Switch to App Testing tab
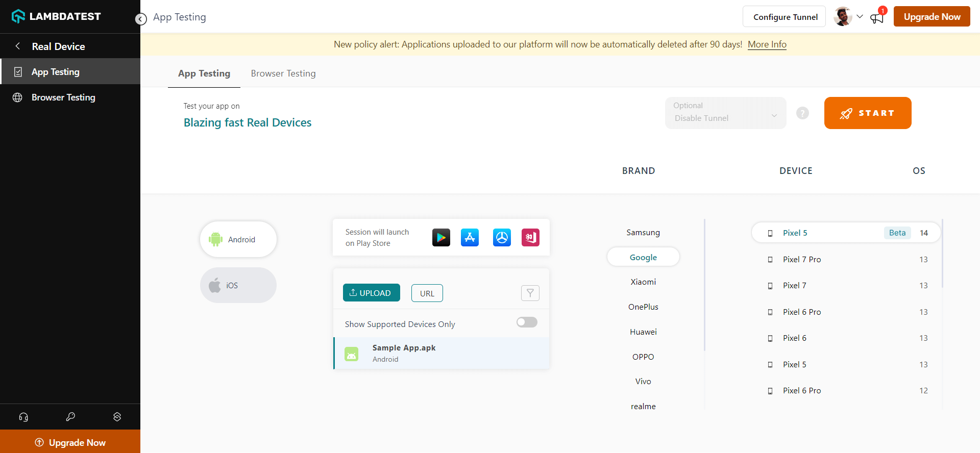Viewport: 980px width, 453px height. point(204,73)
